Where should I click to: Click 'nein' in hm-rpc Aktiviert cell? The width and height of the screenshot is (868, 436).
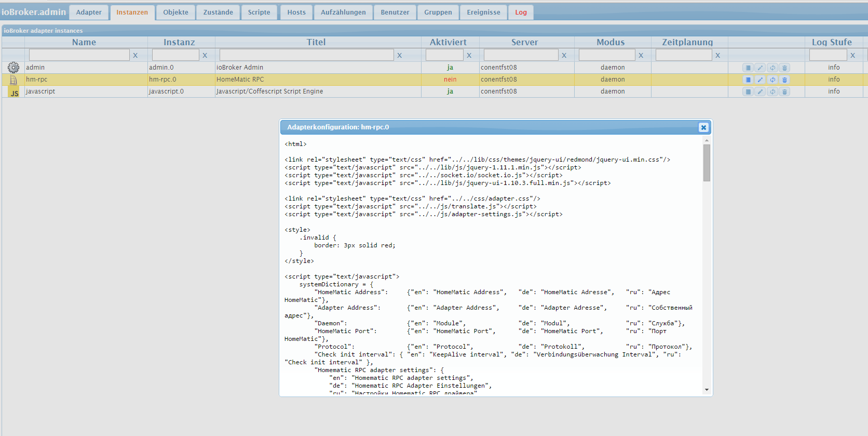450,80
